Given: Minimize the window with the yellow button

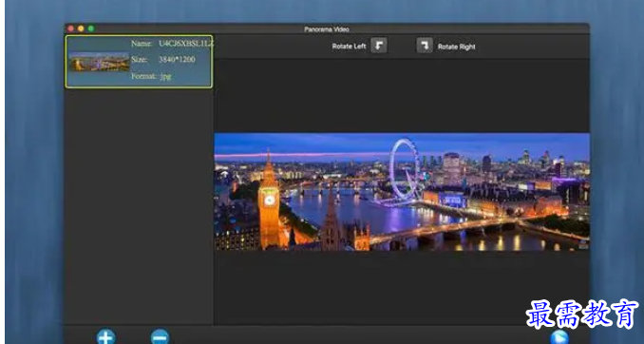Looking at the screenshot, I should (81, 29).
